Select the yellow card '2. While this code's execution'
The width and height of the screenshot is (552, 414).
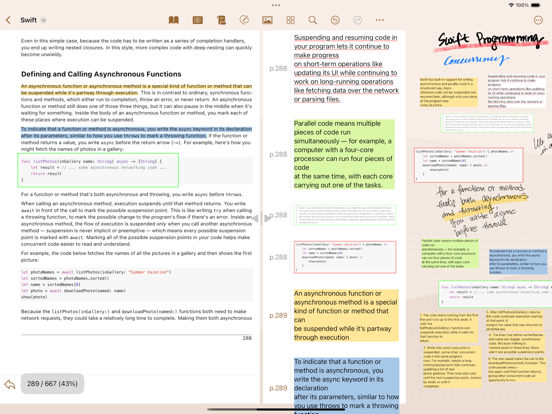pyautogui.click(x=452, y=367)
